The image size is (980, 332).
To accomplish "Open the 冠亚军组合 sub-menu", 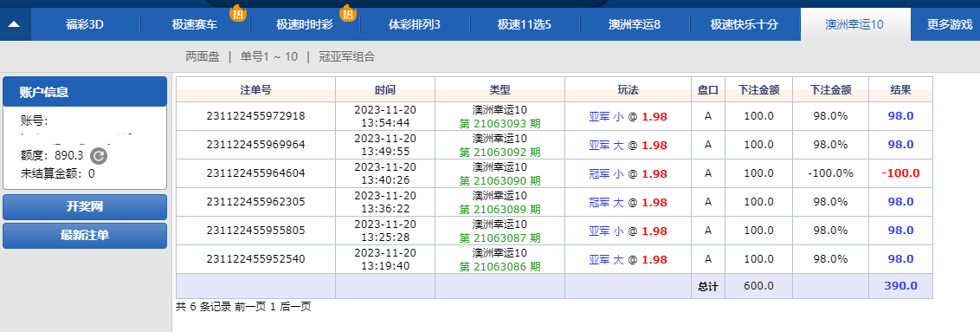I will pos(347,57).
